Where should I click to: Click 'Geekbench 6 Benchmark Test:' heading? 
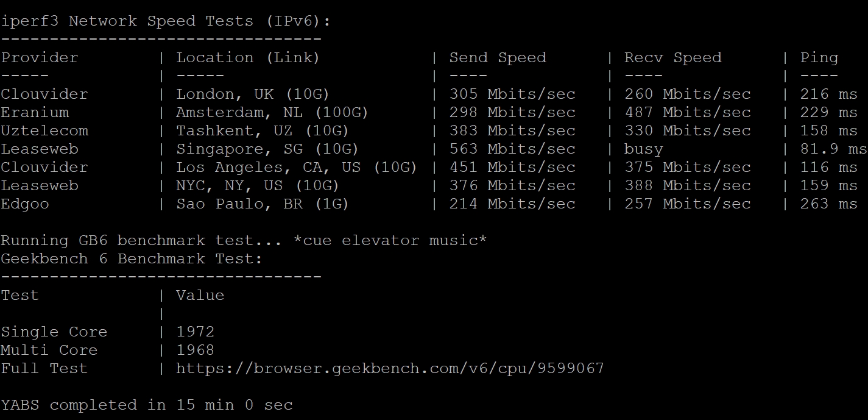(x=132, y=258)
